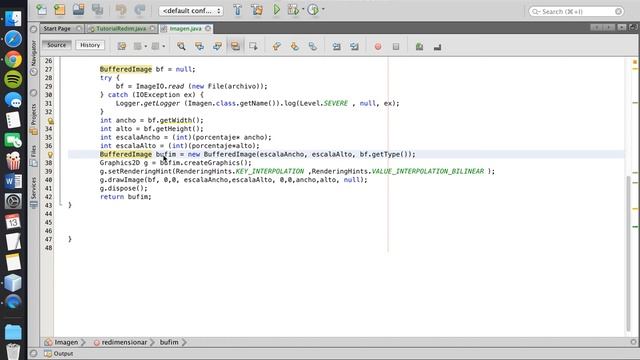Click the editor vertical scrollbar

tap(629, 253)
